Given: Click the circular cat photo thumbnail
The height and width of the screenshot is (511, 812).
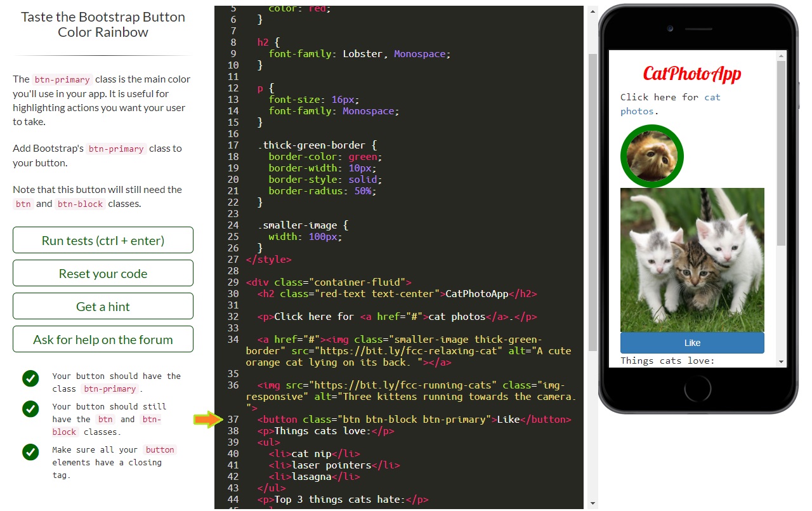Looking at the screenshot, I should (x=652, y=156).
